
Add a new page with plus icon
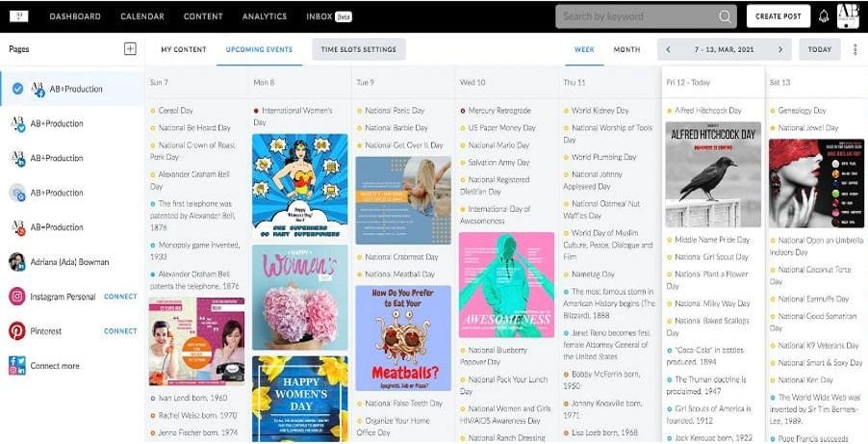click(x=130, y=49)
